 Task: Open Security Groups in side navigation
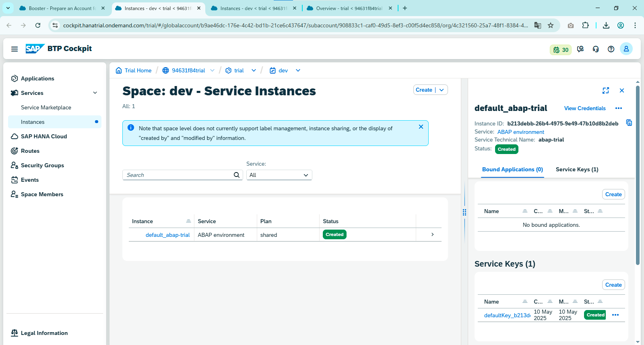42,165
